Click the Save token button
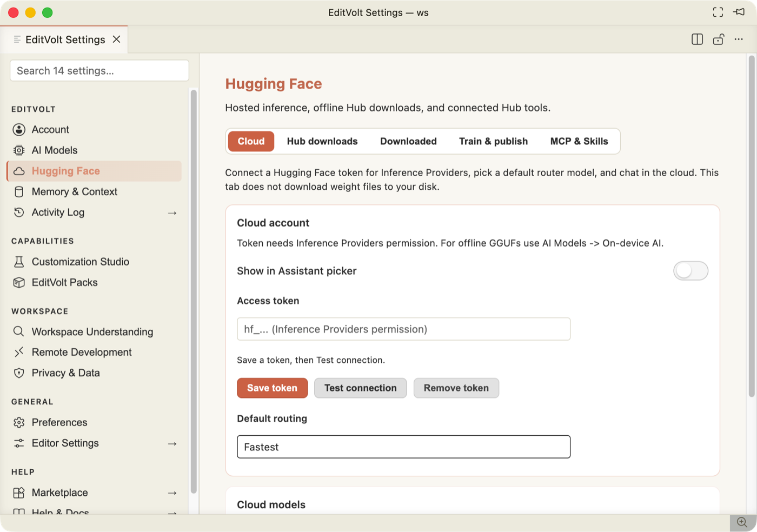Screen dimensions: 757x532 [x=272, y=388]
